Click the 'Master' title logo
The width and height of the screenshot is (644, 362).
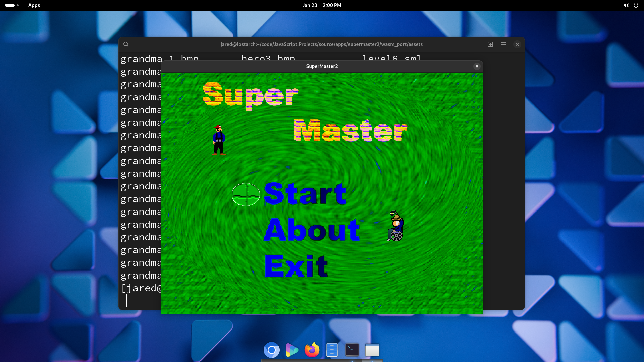click(350, 131)
